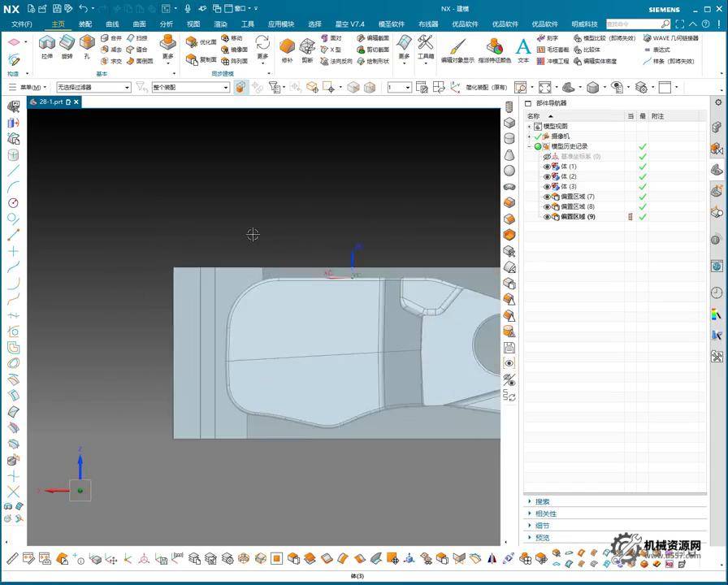Click the command search input field
This screenshot has width=728, height=585.
(x=633, y=24)
